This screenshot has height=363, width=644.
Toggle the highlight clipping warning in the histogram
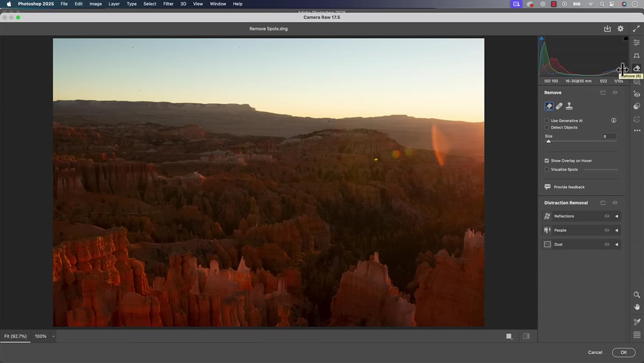(626, 38)
